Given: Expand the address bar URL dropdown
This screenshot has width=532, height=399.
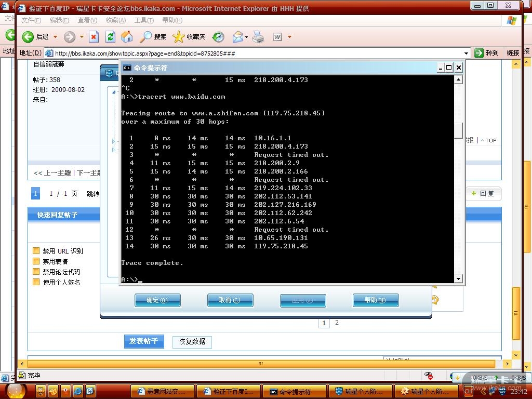Looking at the screenshot, I should tap(466, 53).
